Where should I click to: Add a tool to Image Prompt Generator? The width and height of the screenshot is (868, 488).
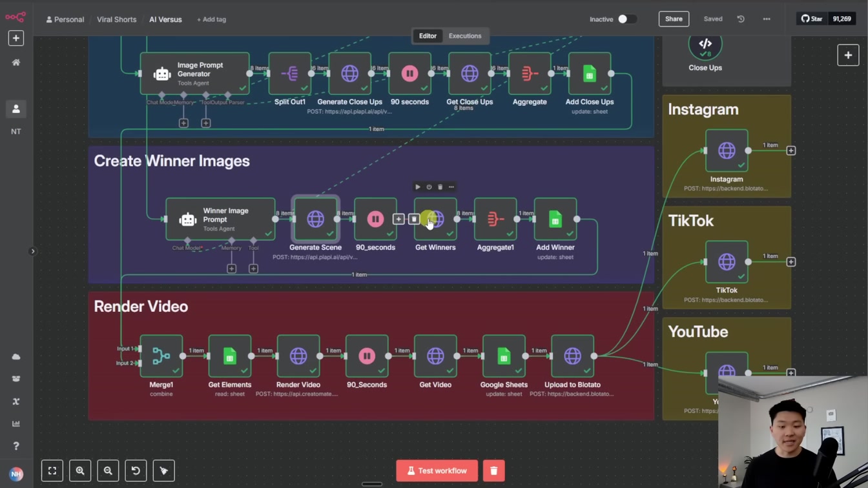(205, 123)
